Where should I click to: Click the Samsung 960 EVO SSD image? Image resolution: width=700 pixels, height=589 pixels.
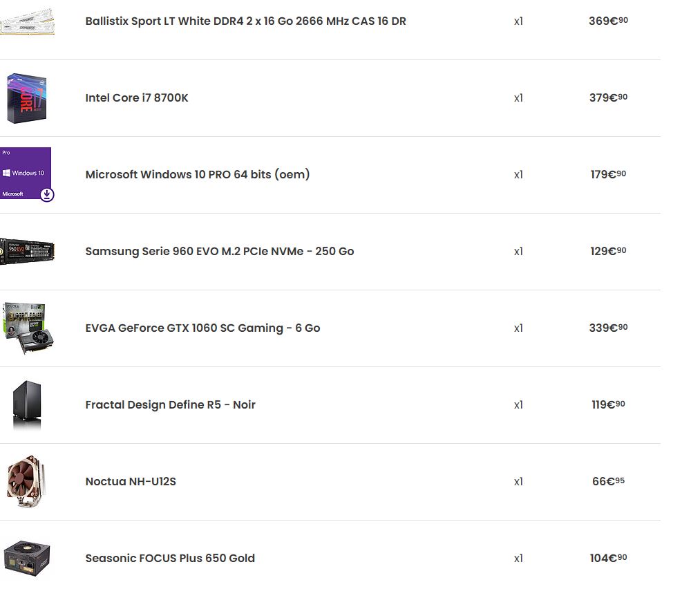26,251
